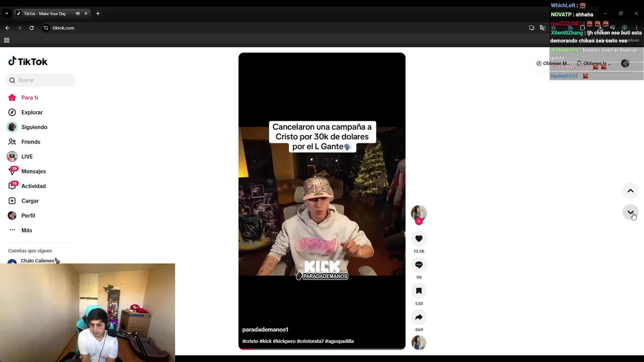Open the #kickperu hashtag

284,341
